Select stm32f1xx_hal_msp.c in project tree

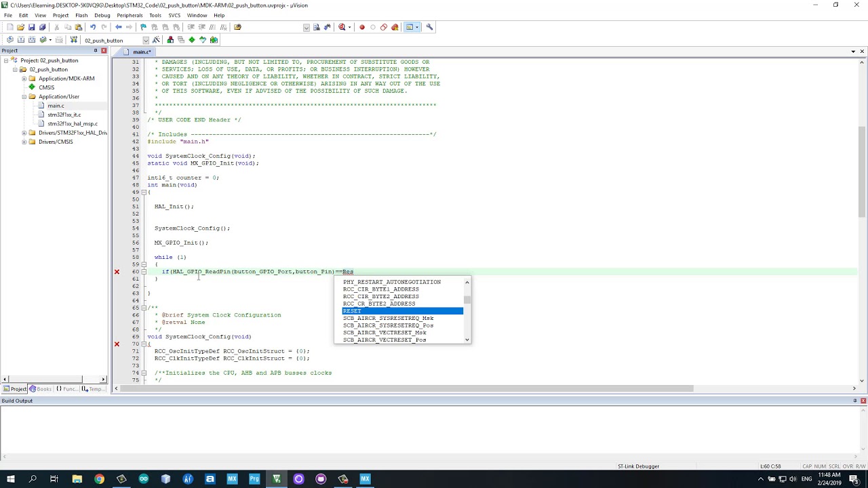click(73, 124)
